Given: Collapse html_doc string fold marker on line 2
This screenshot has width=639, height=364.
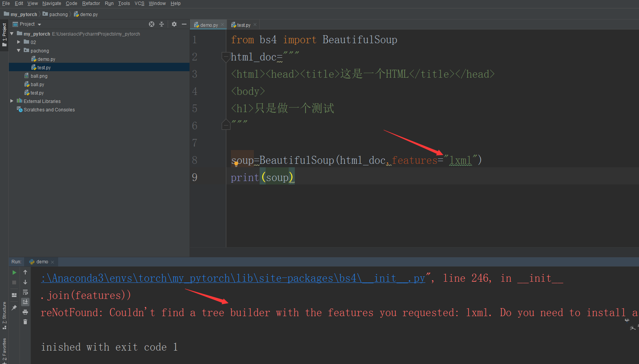Looking at the screenshot, I should (226, 57).
